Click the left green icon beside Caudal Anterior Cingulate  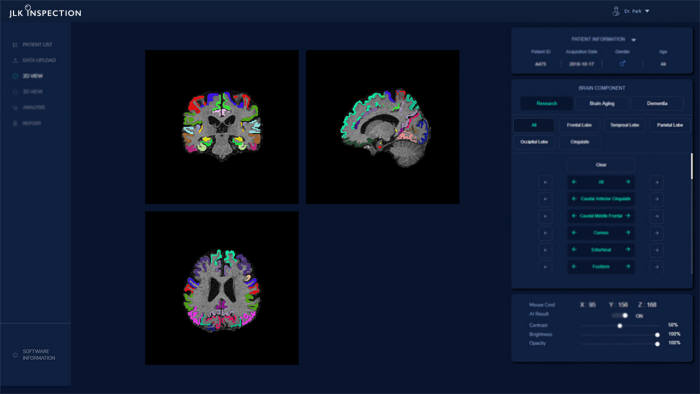coord(574,199)
